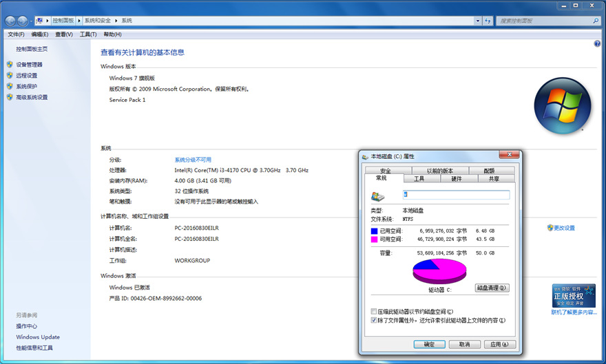The height and width of the screenshot is (364, 606).
Task: Open the 工具(T) menu
Action: pyautogui.click(x=88, y=34)
